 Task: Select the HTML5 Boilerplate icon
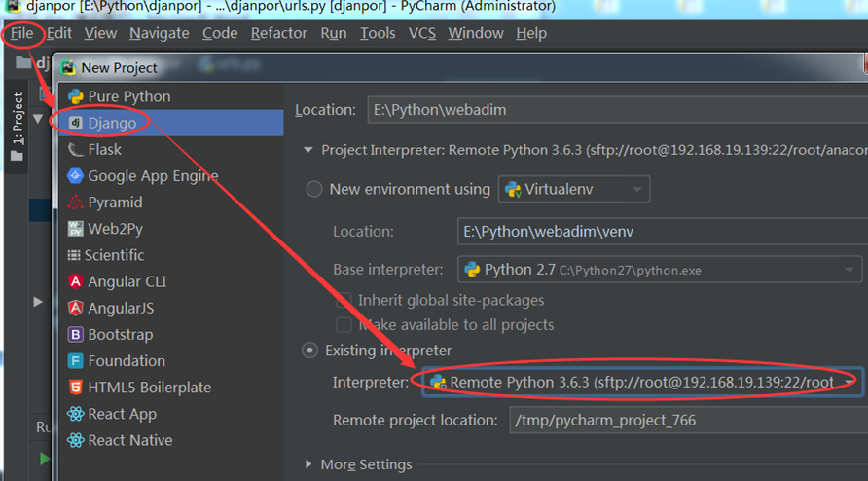click(75, 388)
